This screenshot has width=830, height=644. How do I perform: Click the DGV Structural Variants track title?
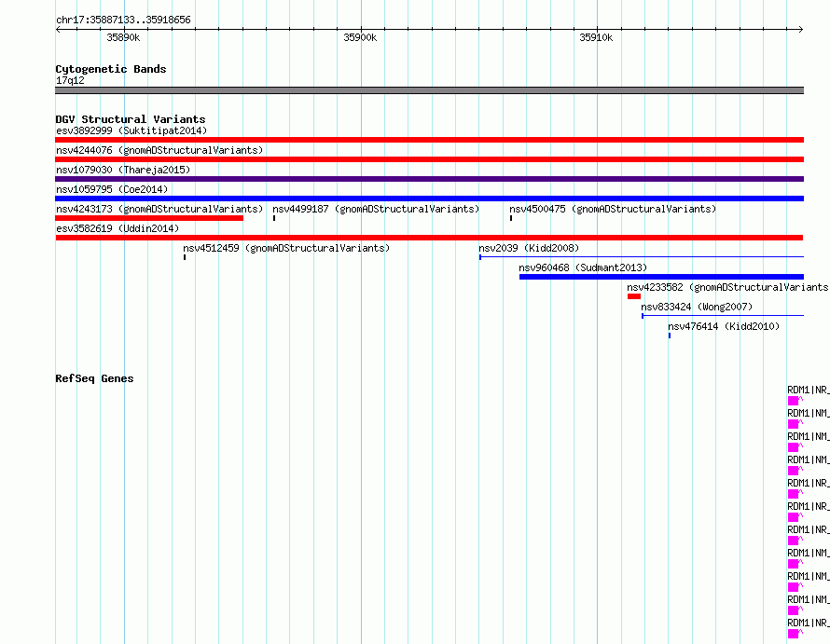131,119
